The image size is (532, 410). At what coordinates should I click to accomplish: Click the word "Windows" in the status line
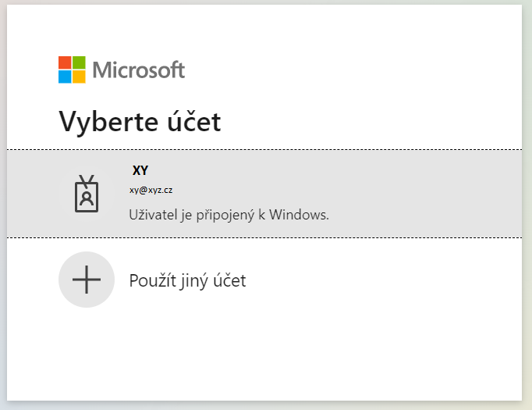[302, 214]
